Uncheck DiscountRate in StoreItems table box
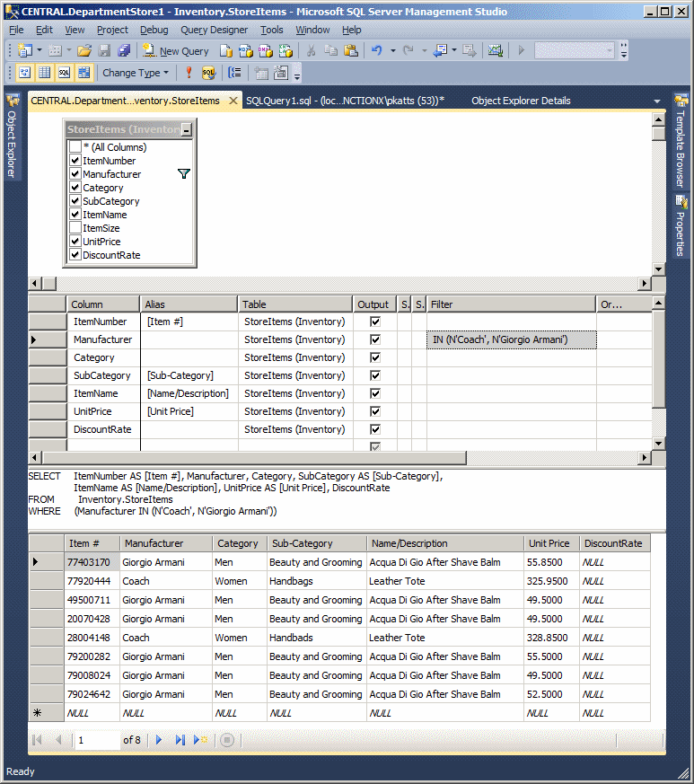The height and width of the screenshot is (784, 694). 75,255
